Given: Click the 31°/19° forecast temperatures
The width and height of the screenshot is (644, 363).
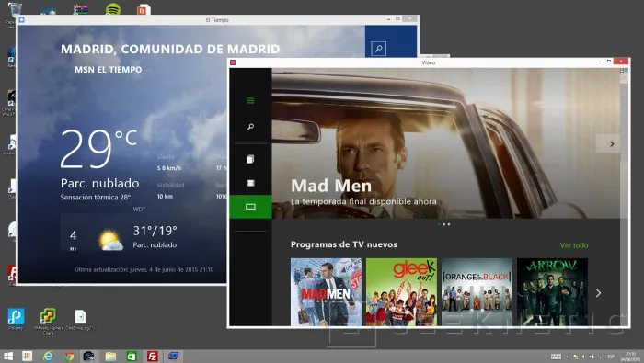Looking at the screenshot, I should point(155,231).
